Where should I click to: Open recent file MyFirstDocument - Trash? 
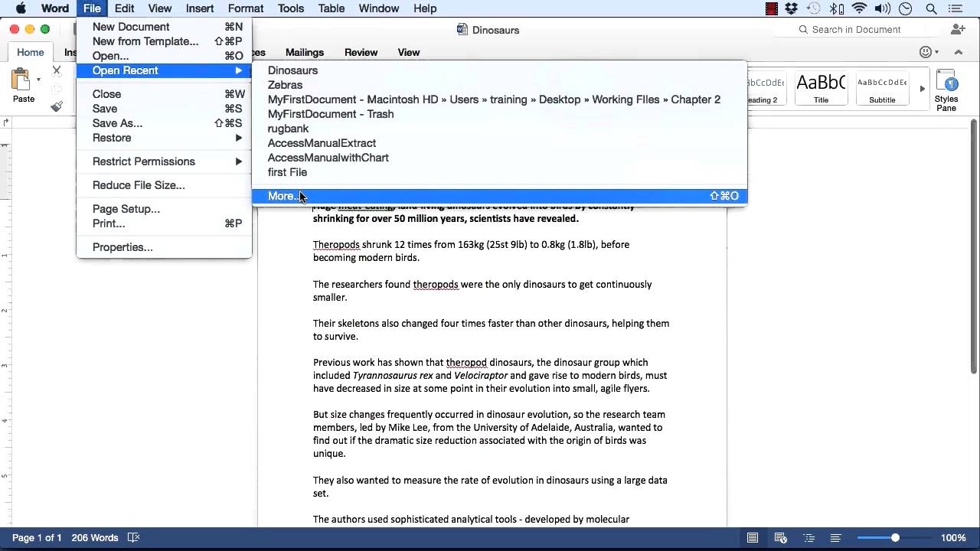tap(499, 114)
